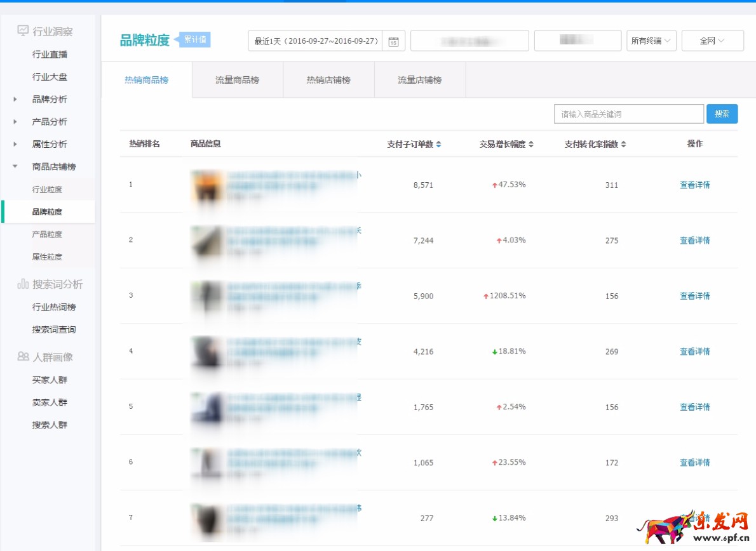The width and height of the screenshot is (756, 551).
Task: Click sort arrows on 支付转化率指数 column
Action: (623, 145)
